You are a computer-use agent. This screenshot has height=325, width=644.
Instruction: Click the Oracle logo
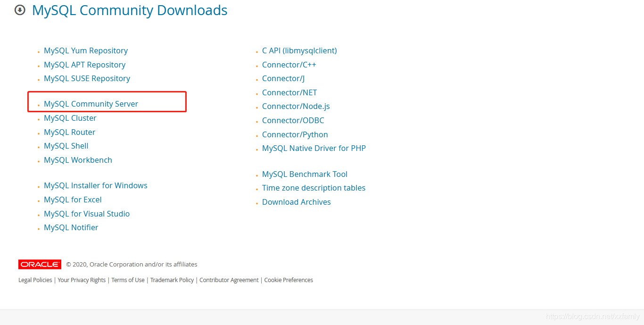click(40, 264)
